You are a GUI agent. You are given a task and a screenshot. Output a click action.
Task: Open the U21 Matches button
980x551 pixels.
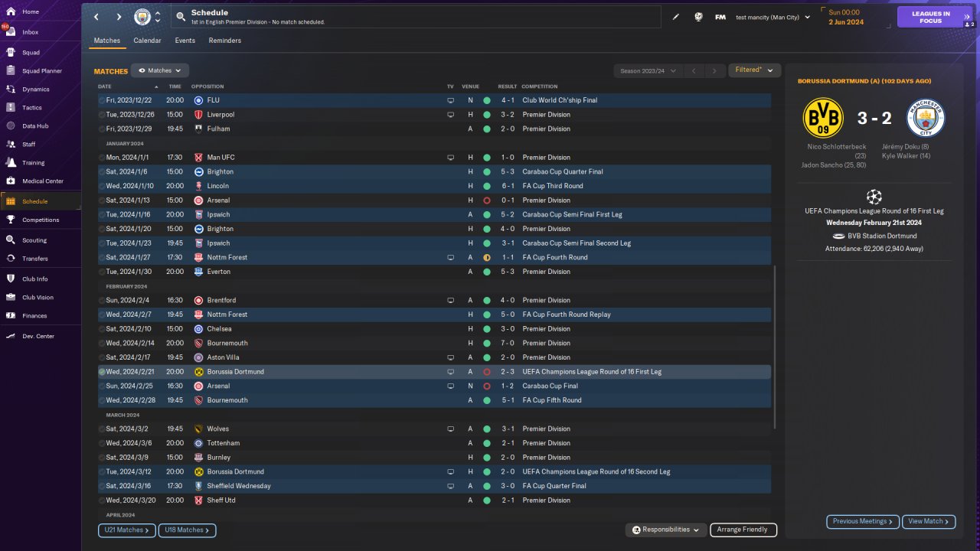point(127,530)
